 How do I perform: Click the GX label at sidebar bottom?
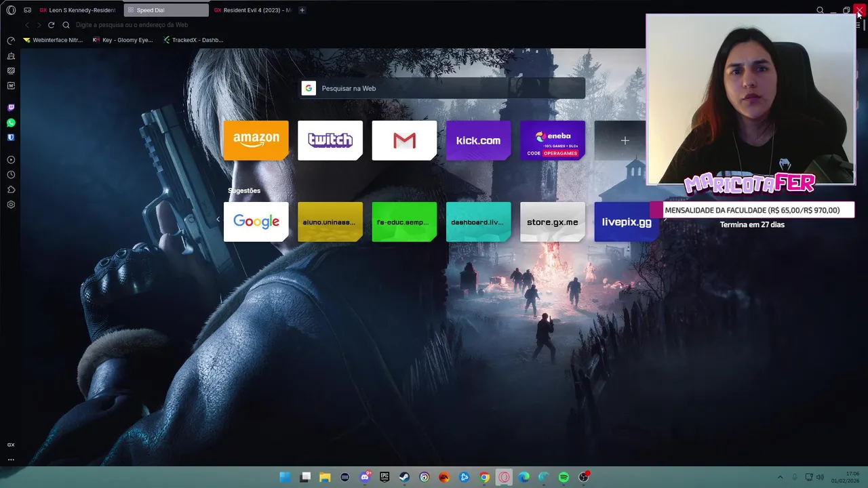11,445
